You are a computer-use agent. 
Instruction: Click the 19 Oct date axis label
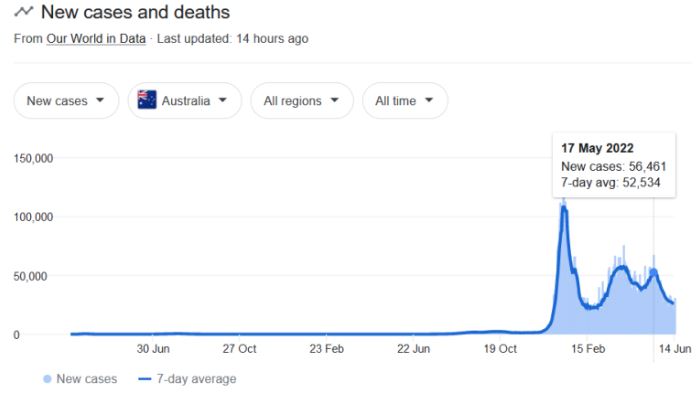coord(500,349)
